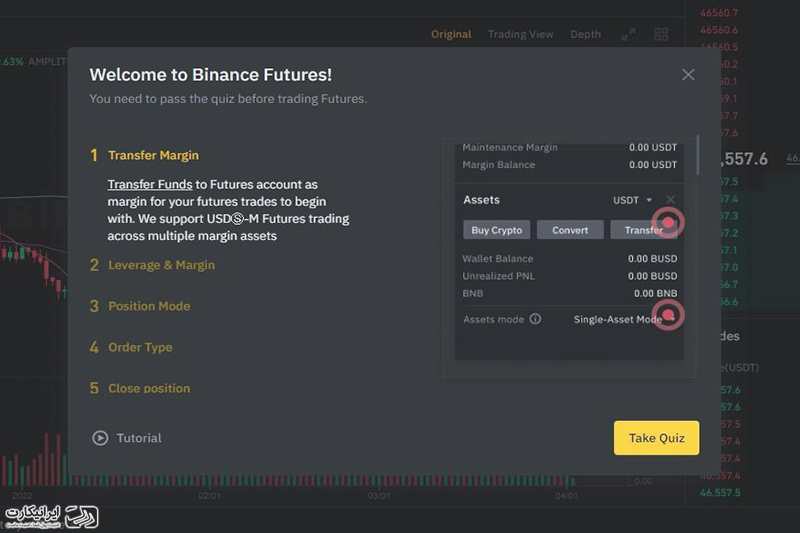Click order book price 46560.7
This screenshot has height=533, width=800.
click(719, 13)
